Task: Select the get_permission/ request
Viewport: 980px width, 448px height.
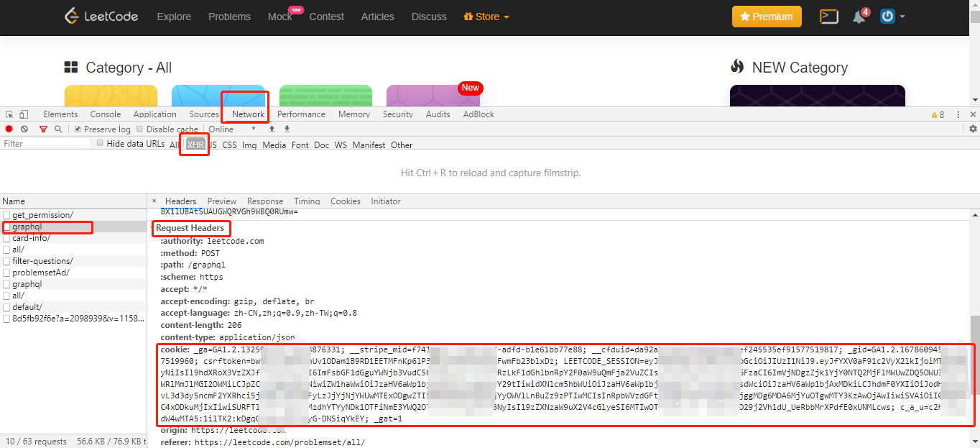Action: point(73,215)
